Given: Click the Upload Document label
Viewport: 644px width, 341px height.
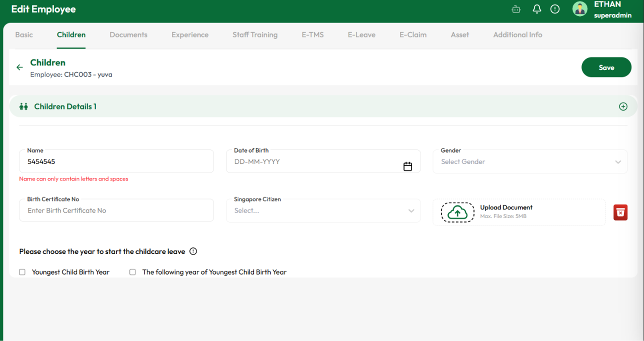Looking at the screenshot, I should (506, 207).
